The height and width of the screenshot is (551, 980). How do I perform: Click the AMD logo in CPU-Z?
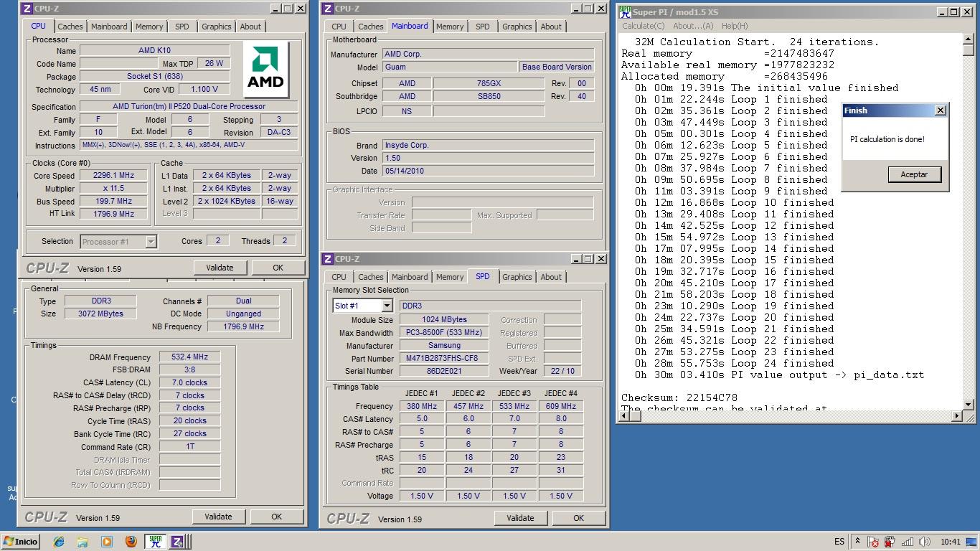tap(265, 68)
